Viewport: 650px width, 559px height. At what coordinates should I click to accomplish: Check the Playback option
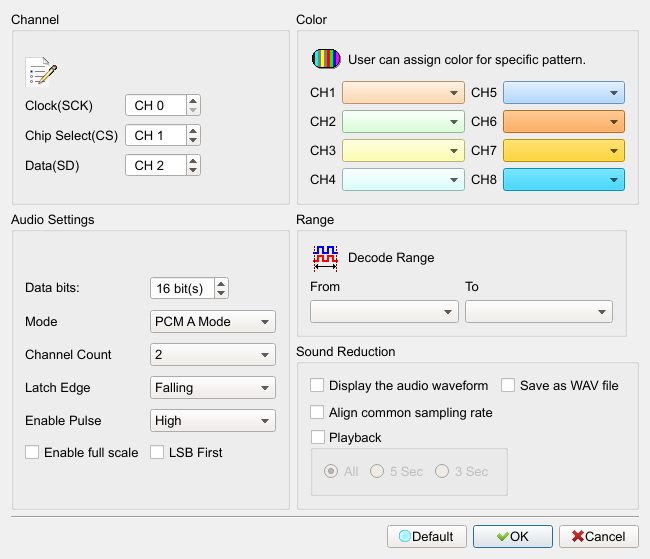318,437
